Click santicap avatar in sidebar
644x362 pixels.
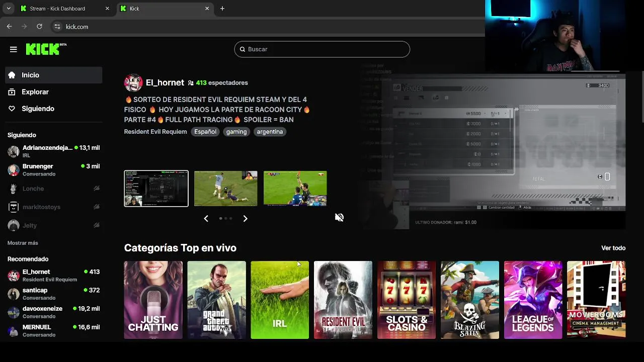[x=14, y=294]
